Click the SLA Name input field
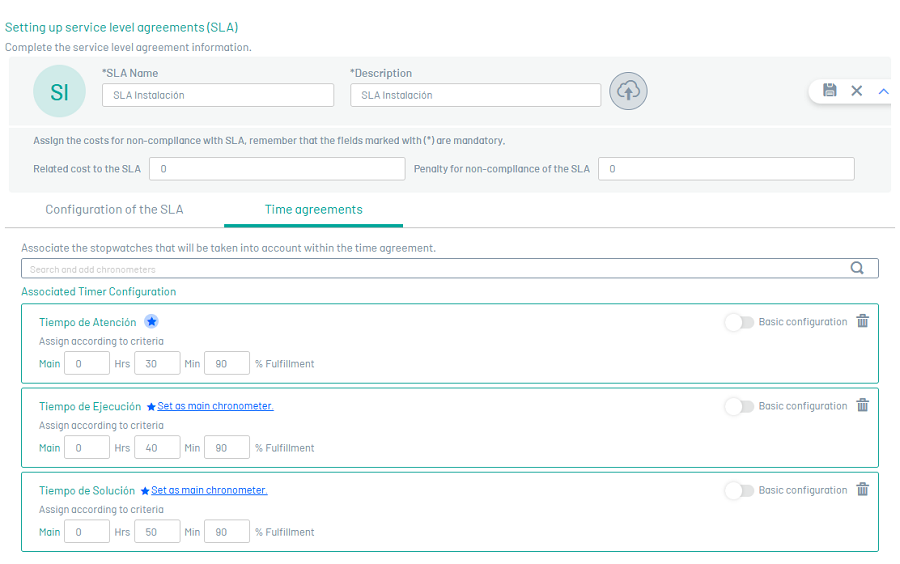Screen dimensions: 900x564 tap(218, 95)
